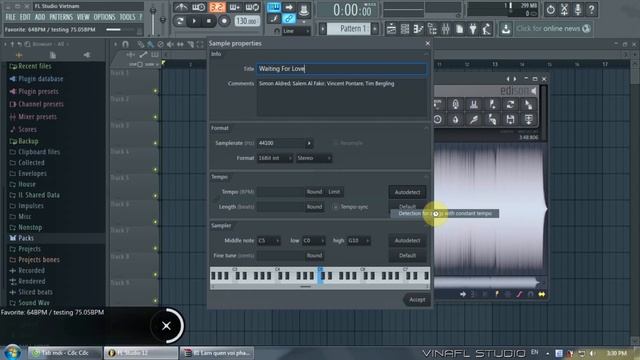Click the marker icon in Edison's bottom bar
Screen dimensions: 640x360
[x=497, y=294]
